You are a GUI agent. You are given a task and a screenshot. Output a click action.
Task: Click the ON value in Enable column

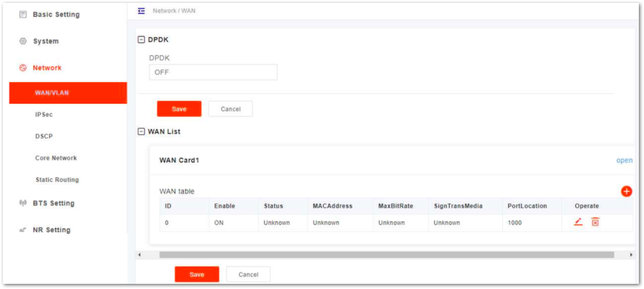point(219,223)
